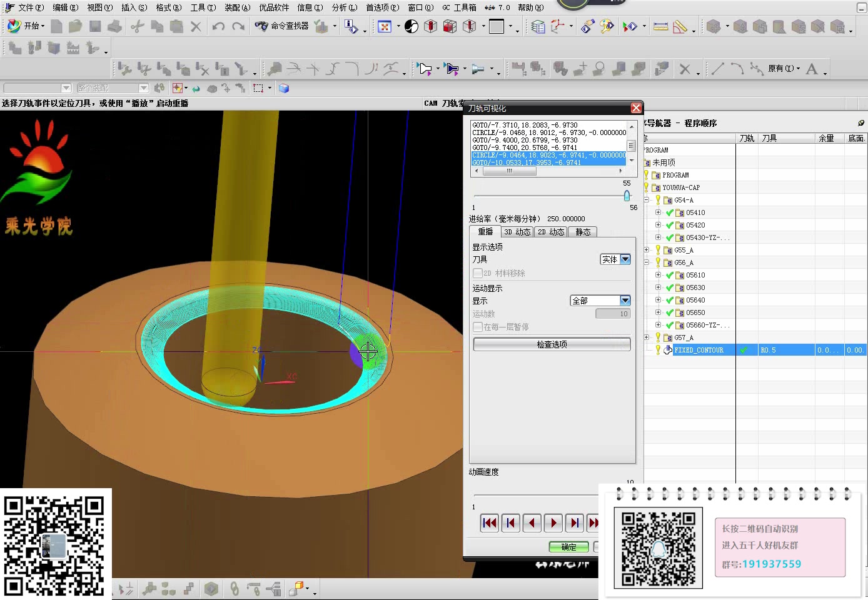Click the Undo arrow in the toolbar

click(218, 26)
